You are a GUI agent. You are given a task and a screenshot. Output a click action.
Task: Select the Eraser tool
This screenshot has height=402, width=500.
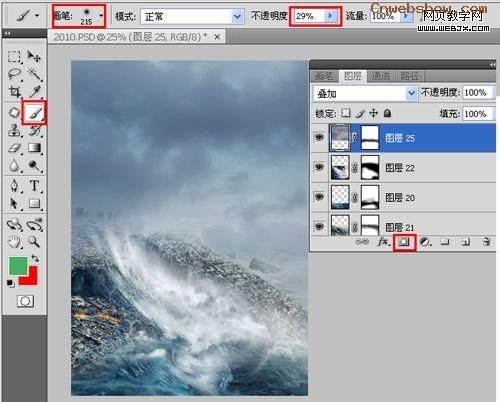(14, 148)
